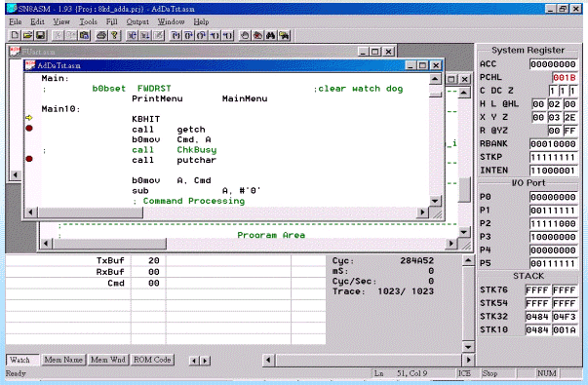
Task: Click the right arrow next to the ROM Code tab
Action: (x=205, y=361)
